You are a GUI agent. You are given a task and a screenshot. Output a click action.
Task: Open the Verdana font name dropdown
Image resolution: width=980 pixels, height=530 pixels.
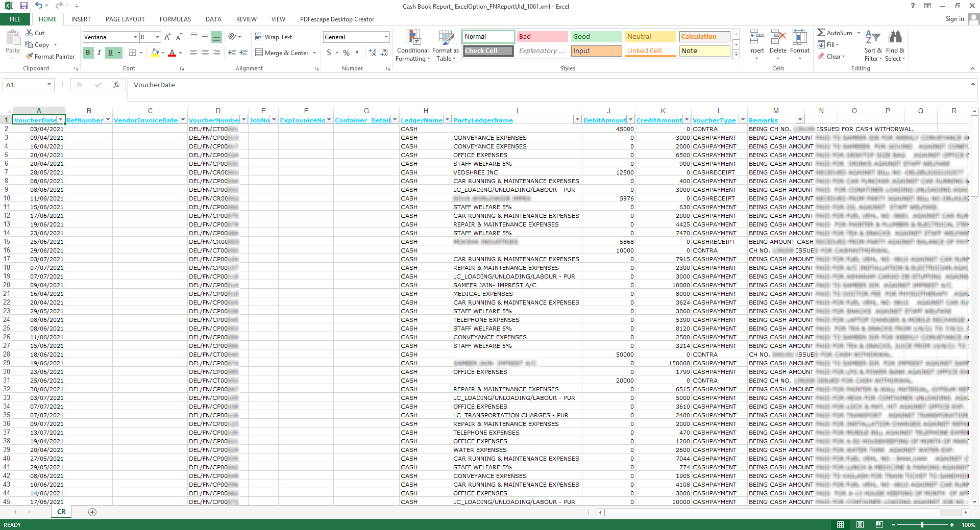coord(135,37)
